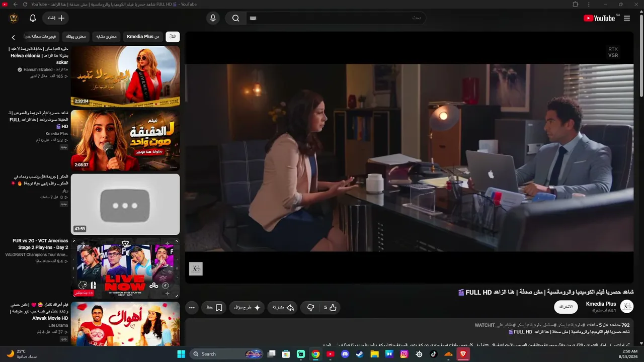Open the browser extensions puzzle icon
This screenshot has width=644, height=362.
tap(576, 4)
